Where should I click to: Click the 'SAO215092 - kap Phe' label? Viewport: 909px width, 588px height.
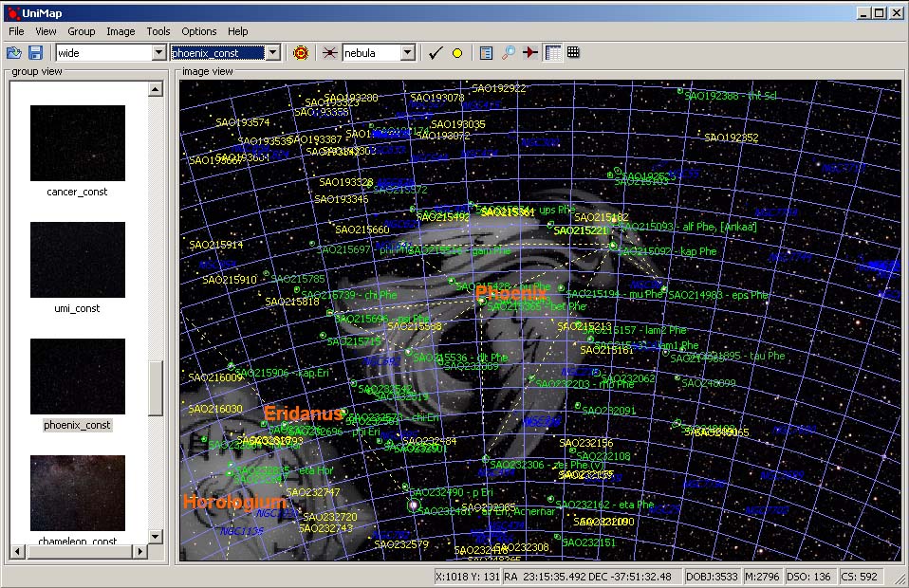pyautogui.click(x=667, y=251)
